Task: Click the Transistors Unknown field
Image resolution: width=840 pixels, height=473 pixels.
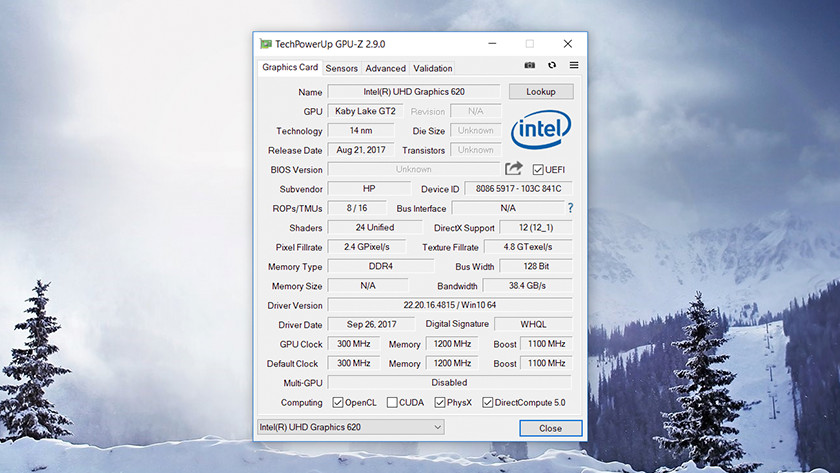Action: point(476,150)
